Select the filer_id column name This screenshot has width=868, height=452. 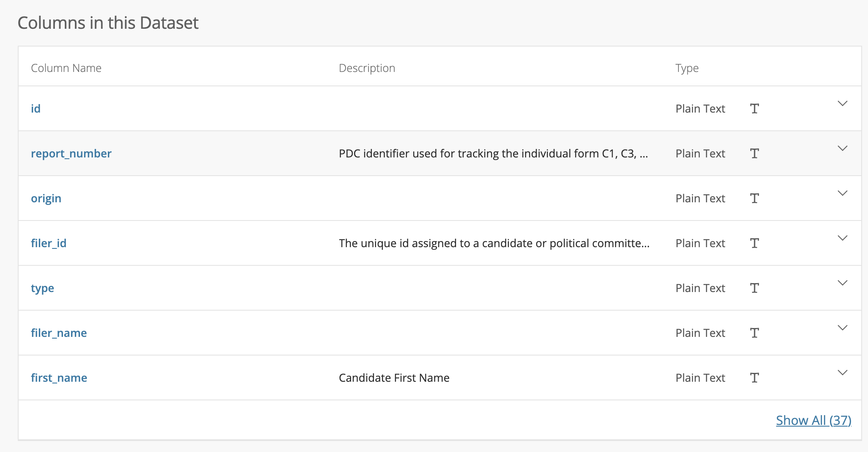(x=49, y=243)
